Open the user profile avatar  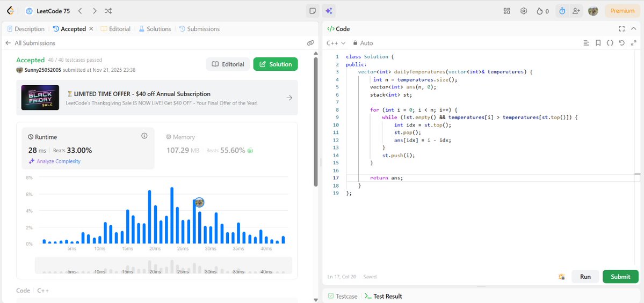(593, 11)
